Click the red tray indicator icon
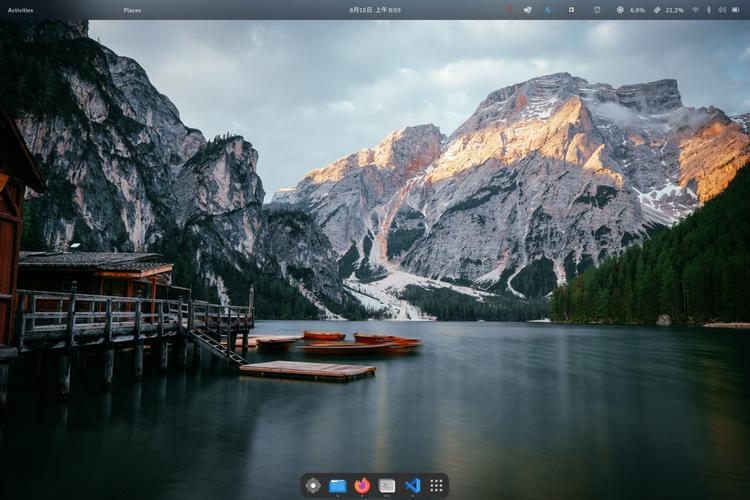This screenshot has height=500, width=750. click(508, 10)
